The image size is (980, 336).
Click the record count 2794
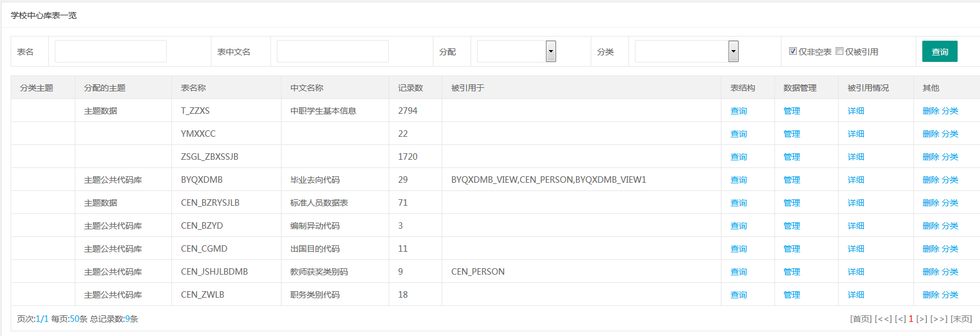pyautogui.click(x=408, y=111)
